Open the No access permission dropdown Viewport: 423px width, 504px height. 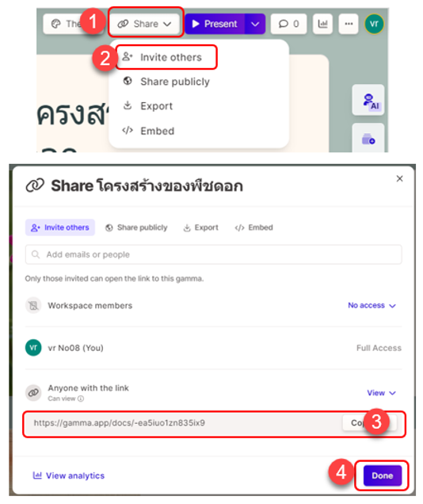[x=372, y=305]
